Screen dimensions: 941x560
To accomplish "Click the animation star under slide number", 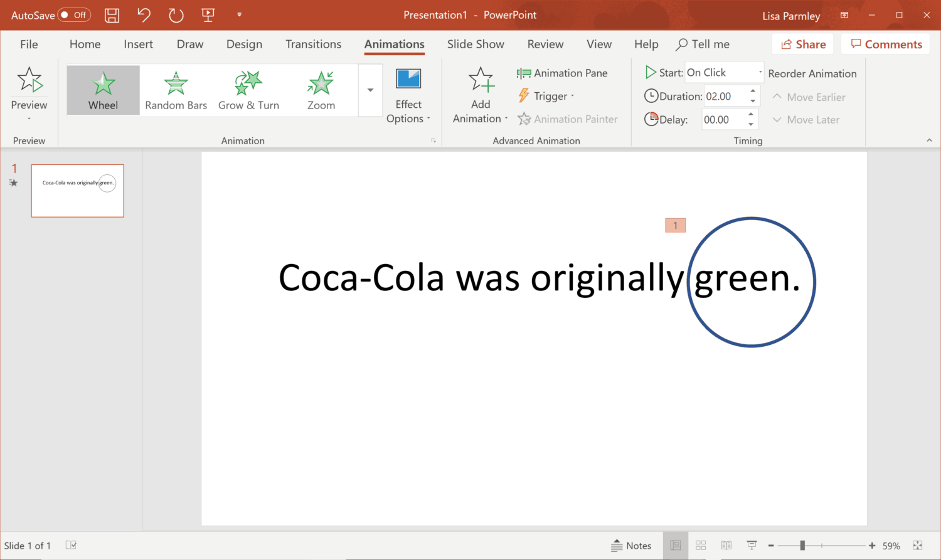I will [14, 183].
